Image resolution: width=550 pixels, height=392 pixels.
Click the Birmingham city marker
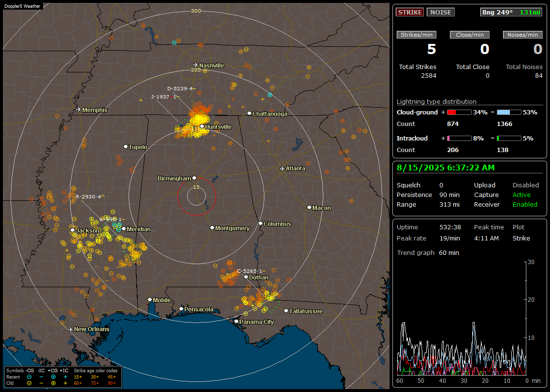click(x=194, y=178)
